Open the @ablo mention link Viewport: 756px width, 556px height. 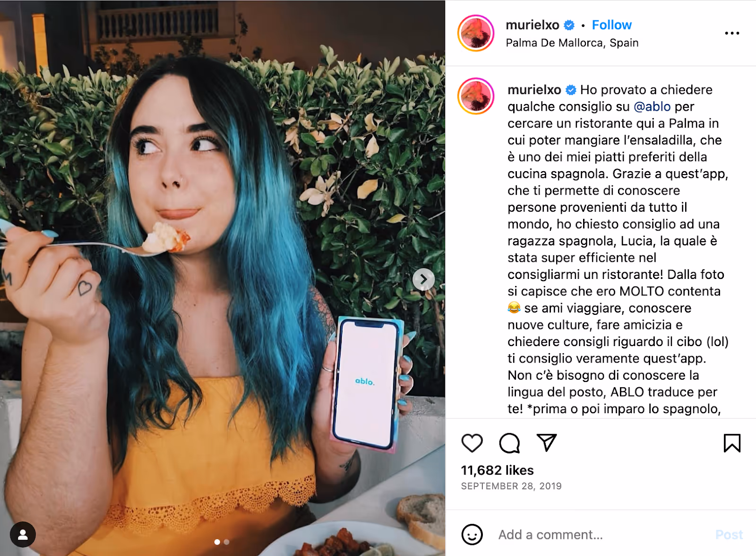[652, 107]
